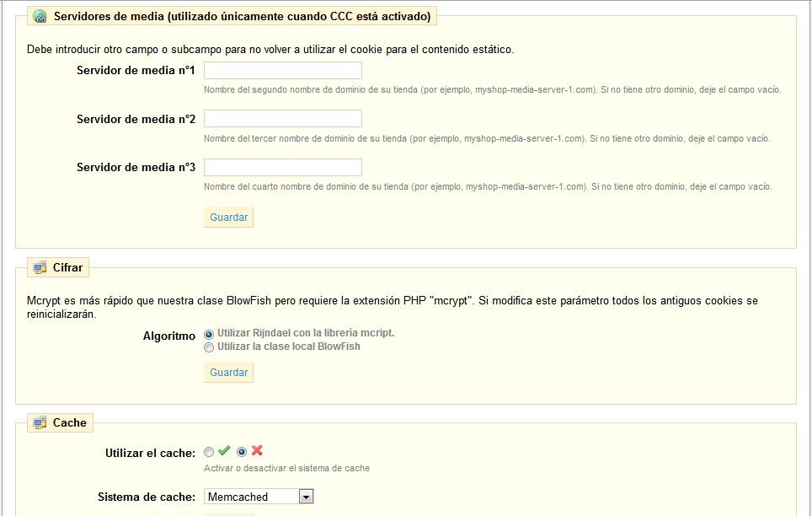Click the Utilizar el cache label
812x516 pixels.
coord(150,454)
